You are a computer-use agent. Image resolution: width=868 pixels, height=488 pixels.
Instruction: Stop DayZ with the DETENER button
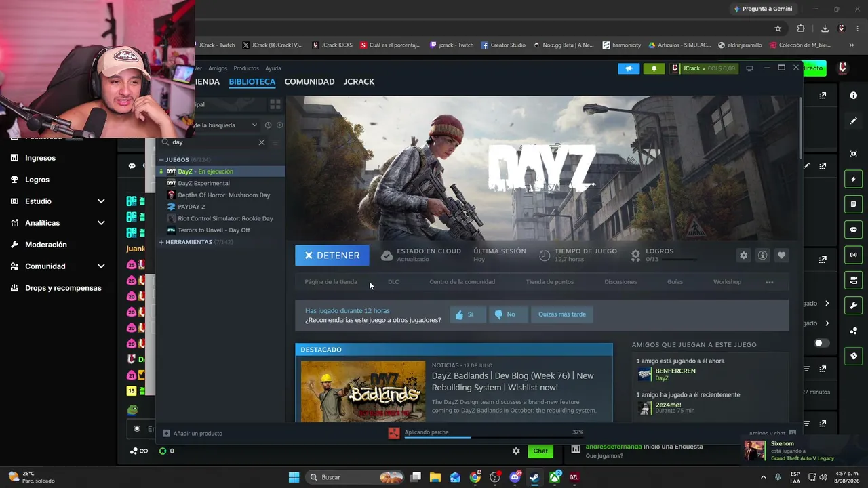[x=332, y=256]
